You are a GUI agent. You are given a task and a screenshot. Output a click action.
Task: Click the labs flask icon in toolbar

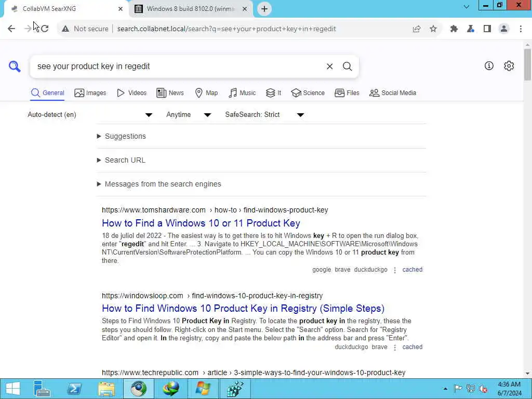tap(471, 29)
